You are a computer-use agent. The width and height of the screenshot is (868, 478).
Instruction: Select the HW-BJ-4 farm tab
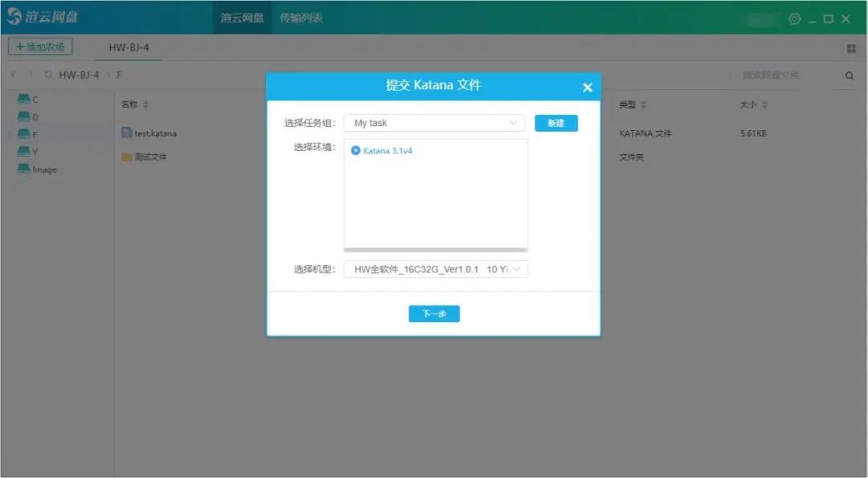click(129, 47)
